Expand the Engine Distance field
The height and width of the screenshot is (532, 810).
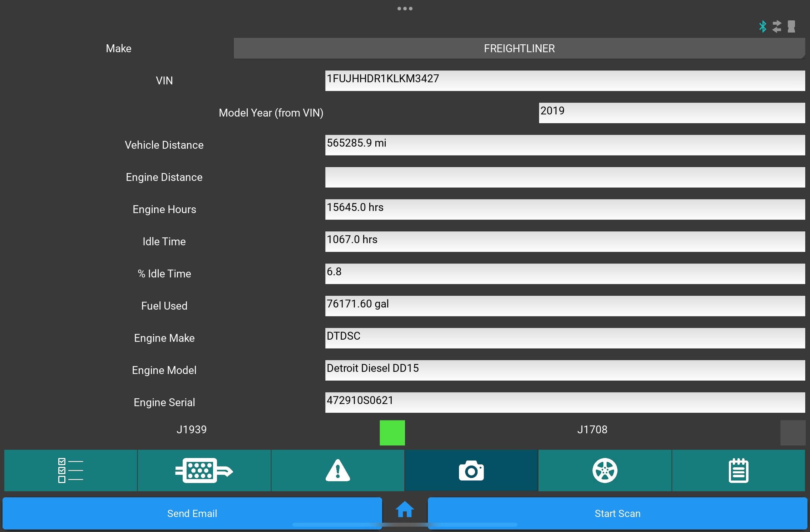point(564,177)
